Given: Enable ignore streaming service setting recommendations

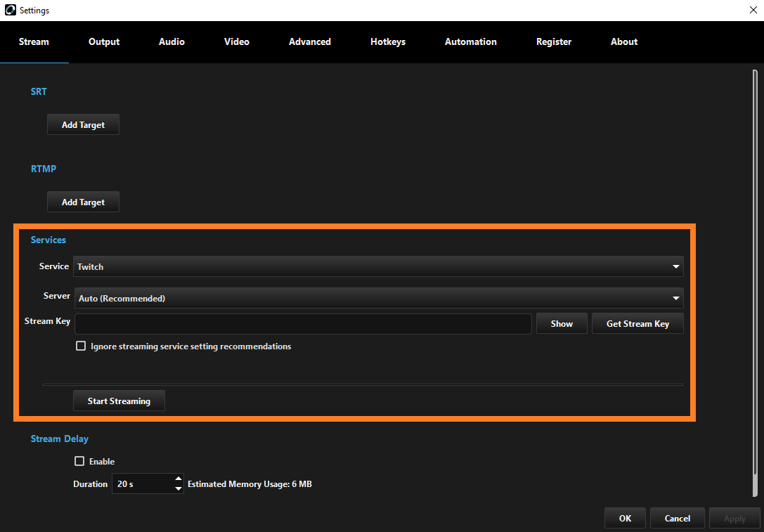Looking at the screenshot, I should pos(81,346).
